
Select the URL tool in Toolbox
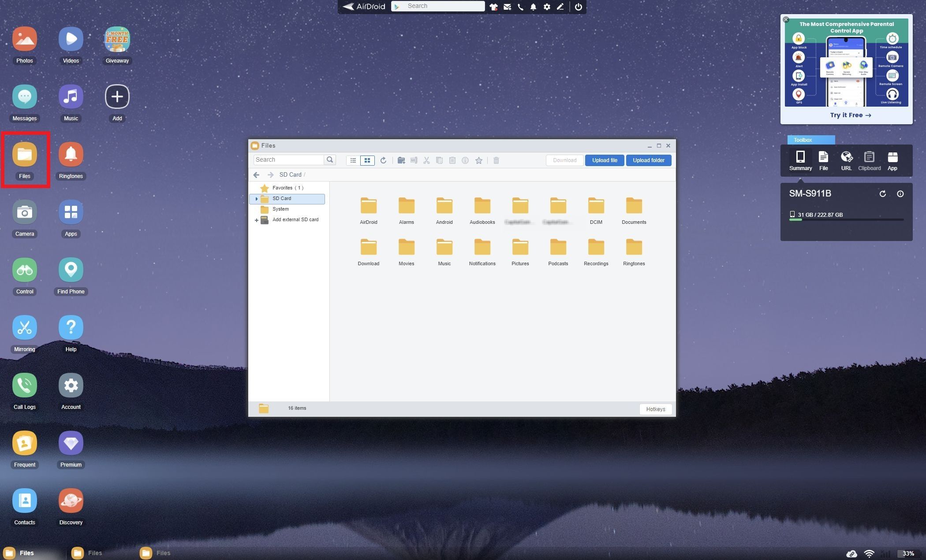846,160
